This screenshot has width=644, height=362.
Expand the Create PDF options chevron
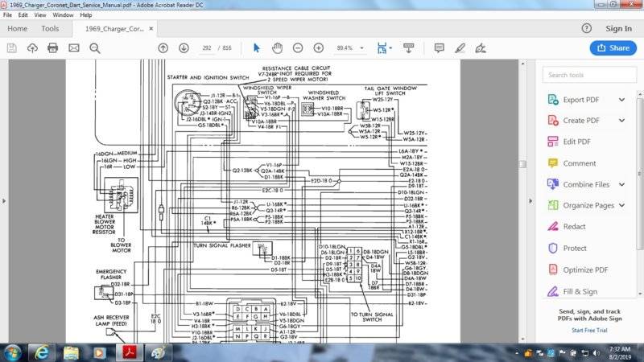coord(621,121)
